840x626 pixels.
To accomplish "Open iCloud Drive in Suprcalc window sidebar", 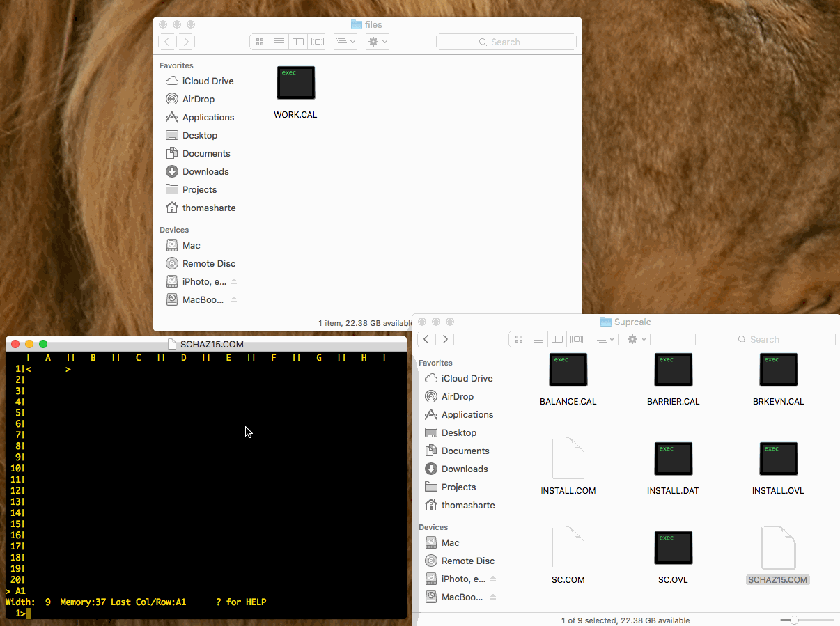I will coord(459,378).
